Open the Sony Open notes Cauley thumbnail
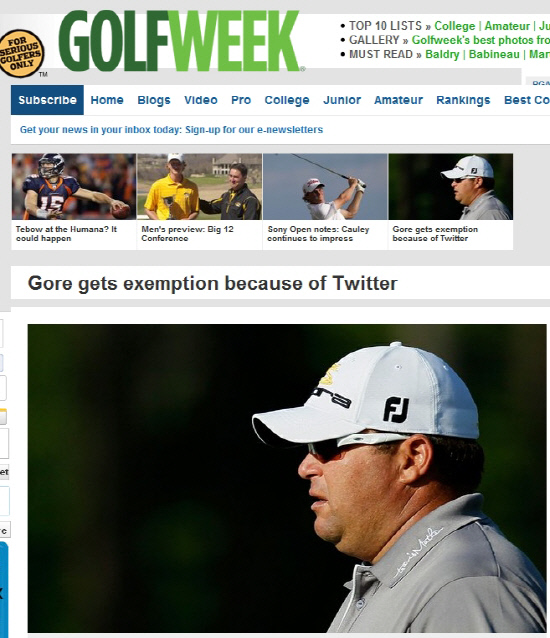 [x=325, y=187]
